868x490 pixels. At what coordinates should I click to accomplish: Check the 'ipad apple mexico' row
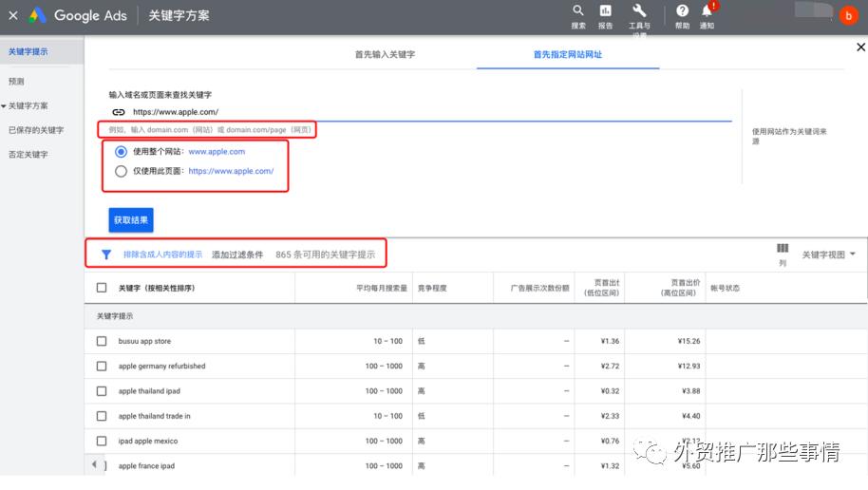click(102, 441)
